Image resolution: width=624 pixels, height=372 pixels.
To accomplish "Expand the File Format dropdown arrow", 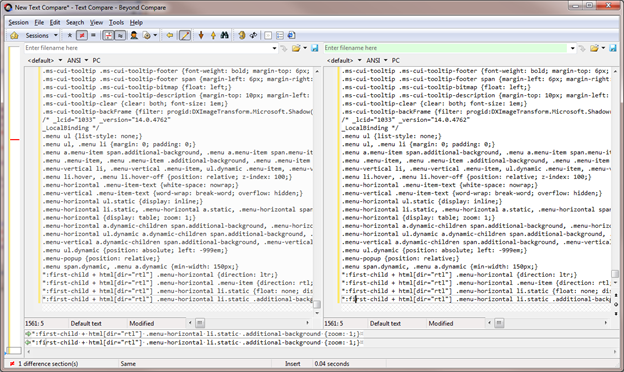I will point(155,35).
